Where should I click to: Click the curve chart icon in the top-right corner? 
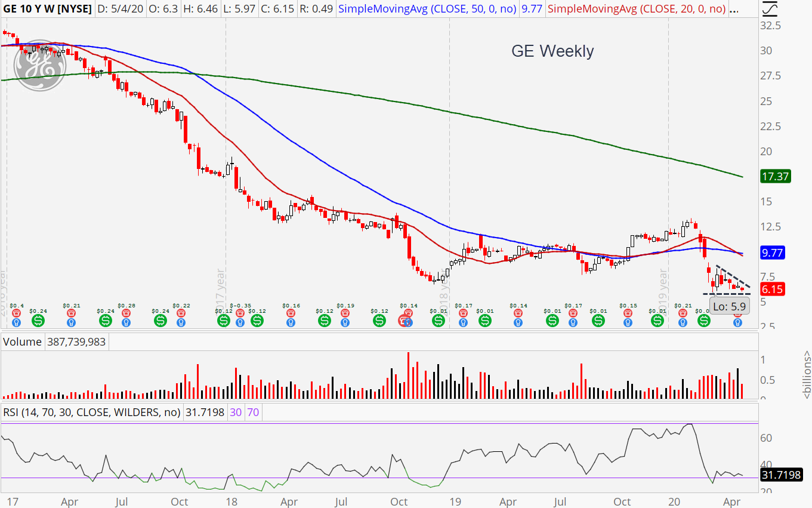pos(770,8)
